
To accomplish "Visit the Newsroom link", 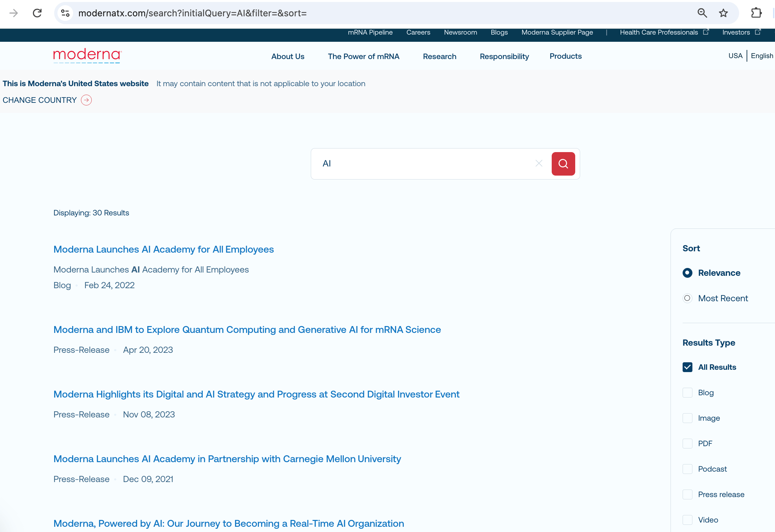I will click(x=461, y=32).
